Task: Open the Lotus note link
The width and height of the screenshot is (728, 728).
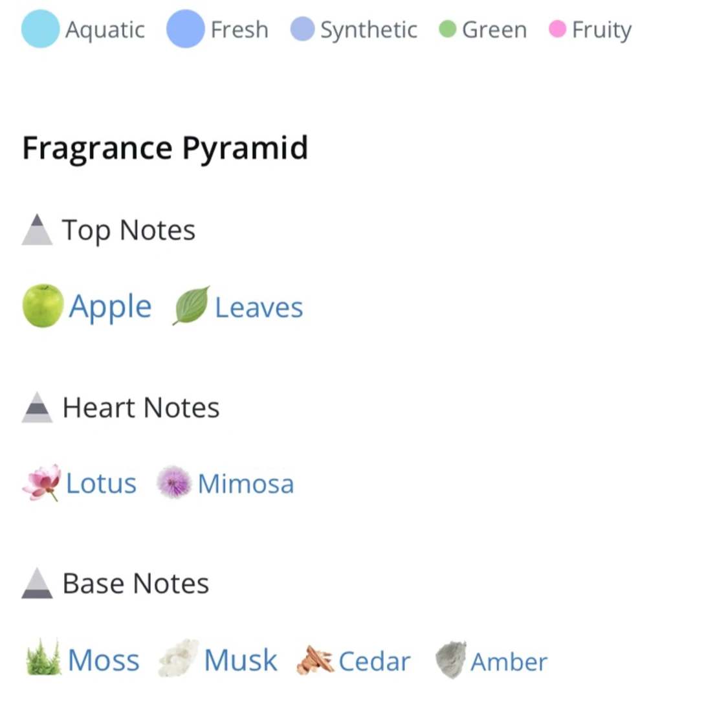Action: [101, 483]
